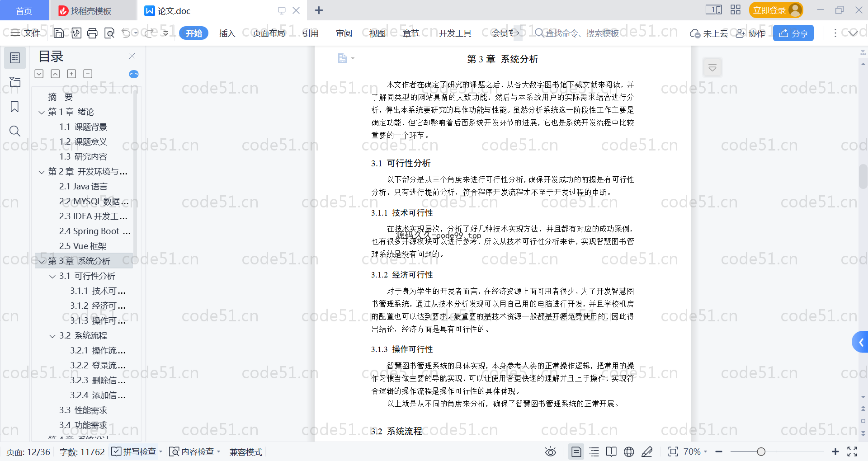
Task: Select the 插入 ribbon tab
Action: pyautogui.click(x=227, y=33)
